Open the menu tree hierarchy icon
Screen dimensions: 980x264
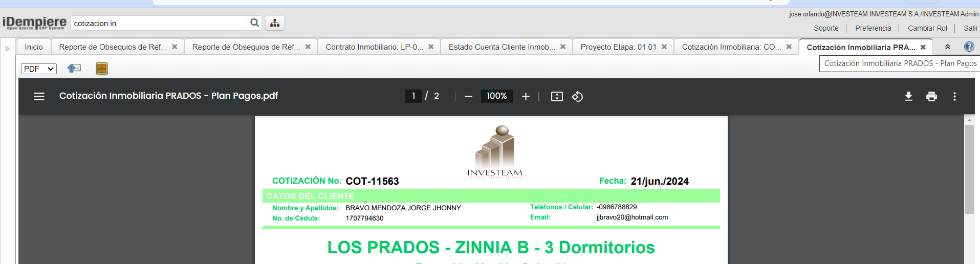click(275, 23)
